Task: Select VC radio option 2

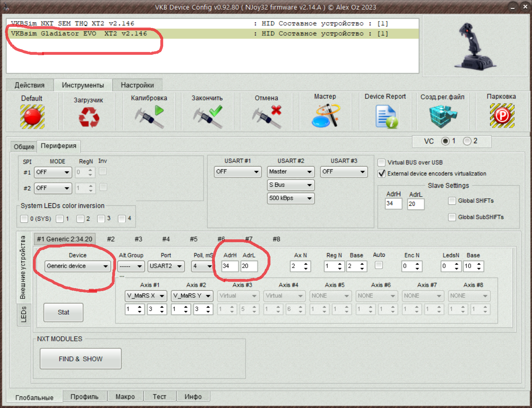Action: click(467, 141)
